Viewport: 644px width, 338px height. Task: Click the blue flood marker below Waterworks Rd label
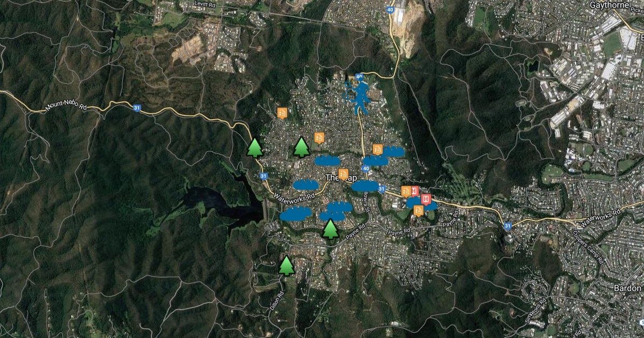point(296,214)
